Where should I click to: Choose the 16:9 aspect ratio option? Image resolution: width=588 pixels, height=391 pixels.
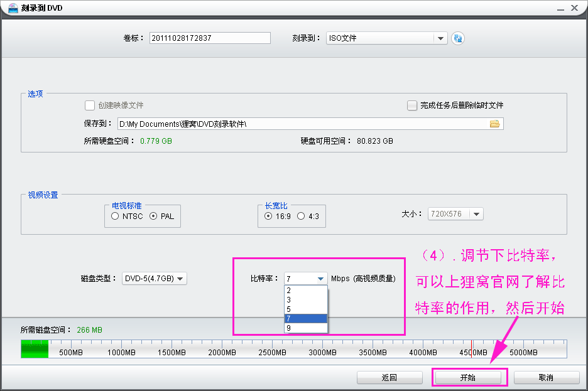point(268,216)
